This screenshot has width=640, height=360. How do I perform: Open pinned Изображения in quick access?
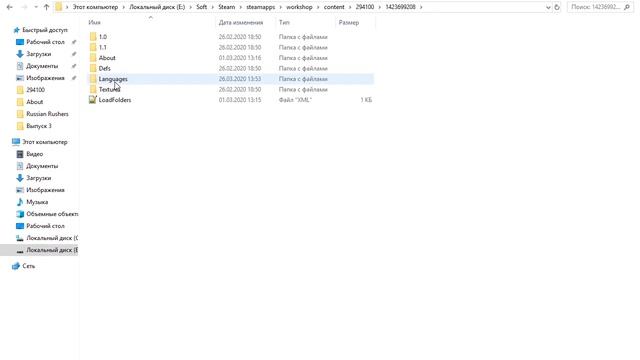[x=45, y=78]
